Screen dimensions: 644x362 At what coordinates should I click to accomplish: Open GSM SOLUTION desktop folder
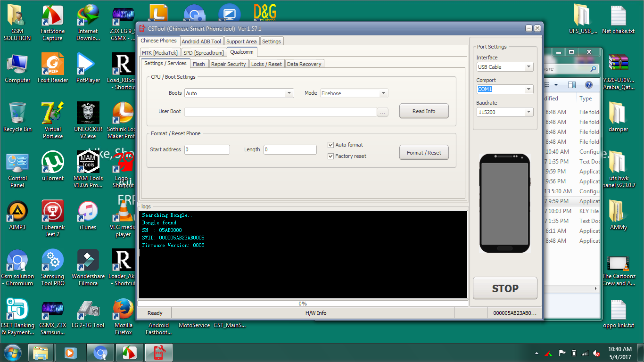pos(17,23)
